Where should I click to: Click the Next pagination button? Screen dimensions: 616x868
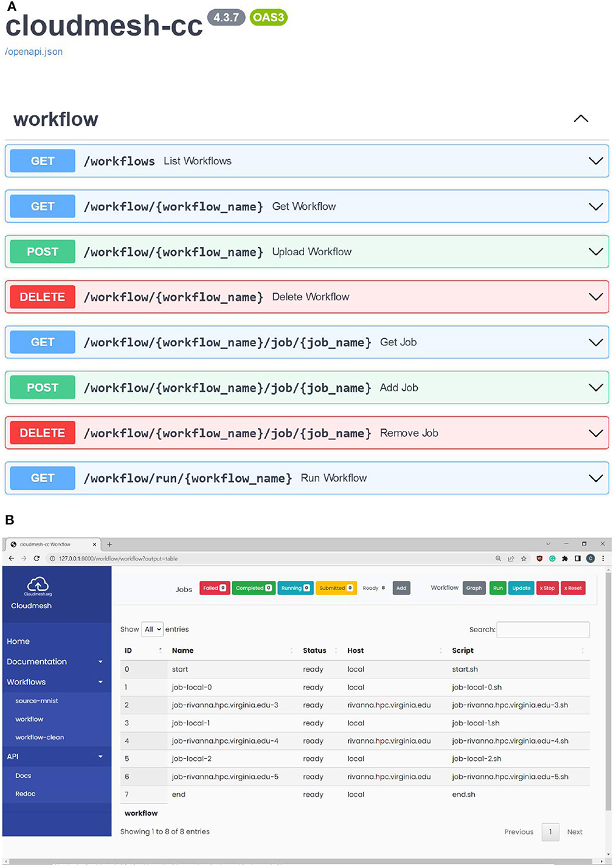[x=575, y=832]
